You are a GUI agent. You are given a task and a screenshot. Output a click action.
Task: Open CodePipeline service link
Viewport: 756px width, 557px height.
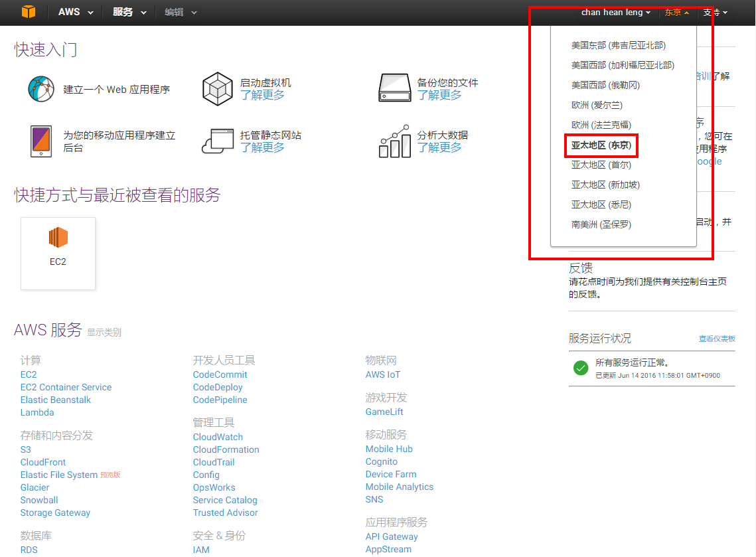tap(220, 400)
